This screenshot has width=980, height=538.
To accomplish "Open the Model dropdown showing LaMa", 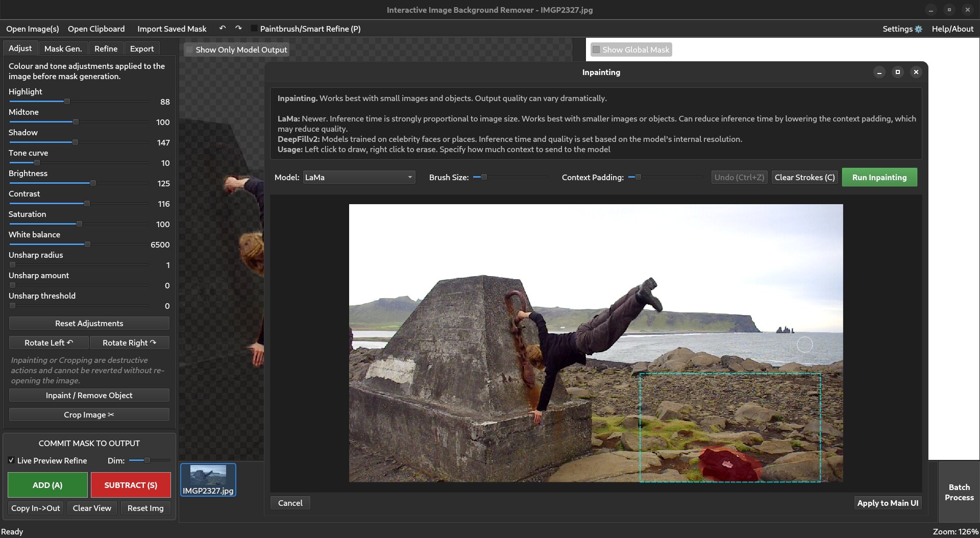I will click(359, 177).
